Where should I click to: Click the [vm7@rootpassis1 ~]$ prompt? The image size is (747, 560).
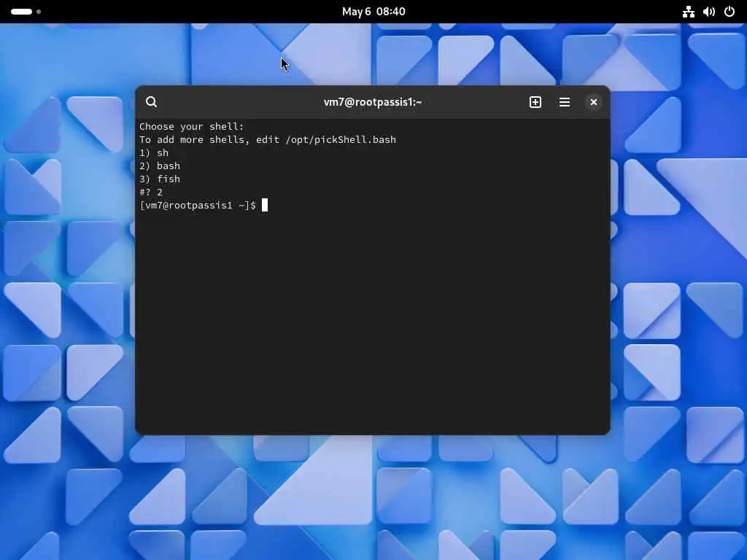198,205
